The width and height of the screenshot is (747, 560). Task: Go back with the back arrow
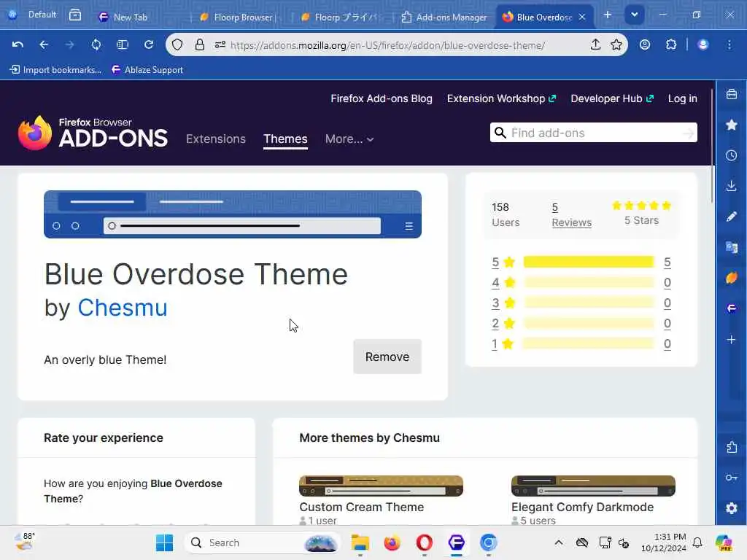[44, 44]
